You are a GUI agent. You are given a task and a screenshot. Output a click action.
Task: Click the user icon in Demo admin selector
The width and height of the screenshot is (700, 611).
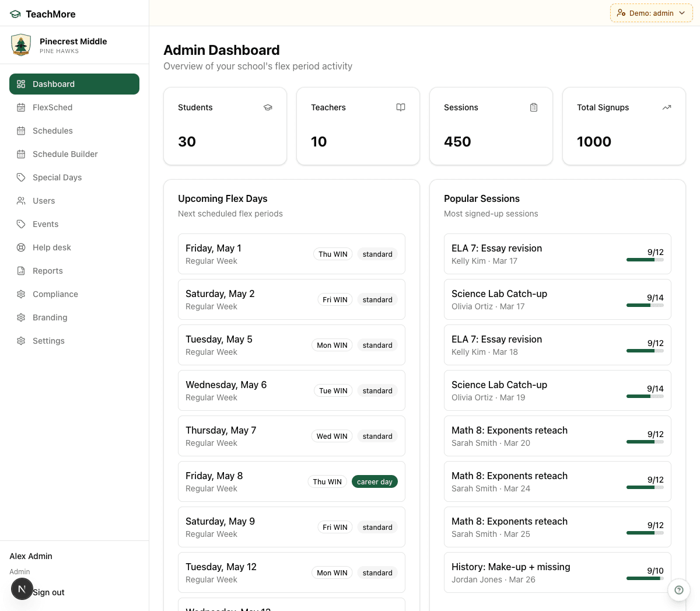click(x=621, y=13)
